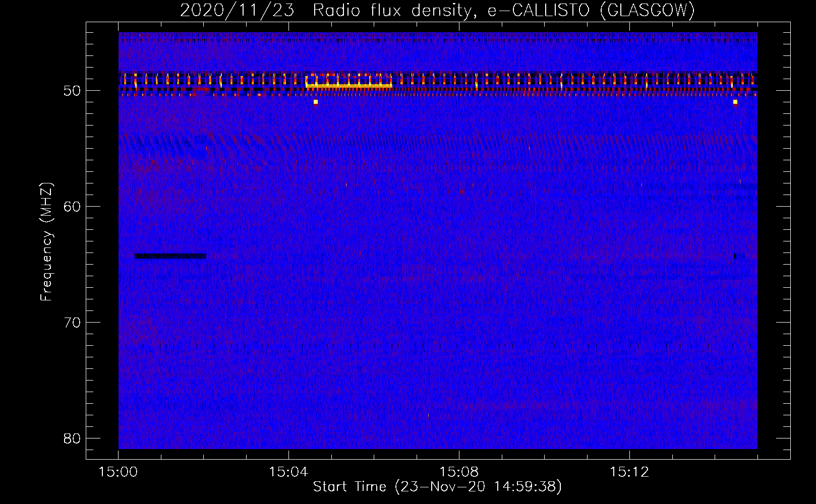Screen dimensions: 816x504
Task: Click the bright yellow horizontal burst near 50 MHz
Action: [349, 86]
